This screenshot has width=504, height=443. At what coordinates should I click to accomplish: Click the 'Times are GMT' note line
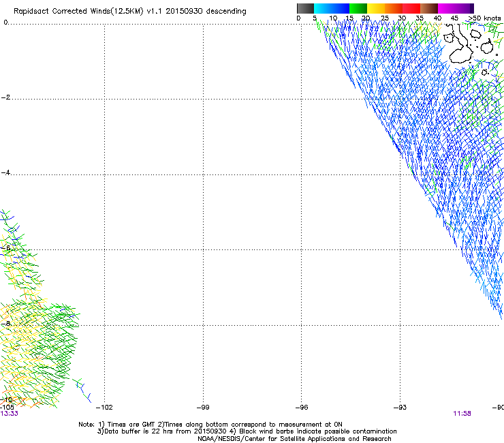coord(210,425)
